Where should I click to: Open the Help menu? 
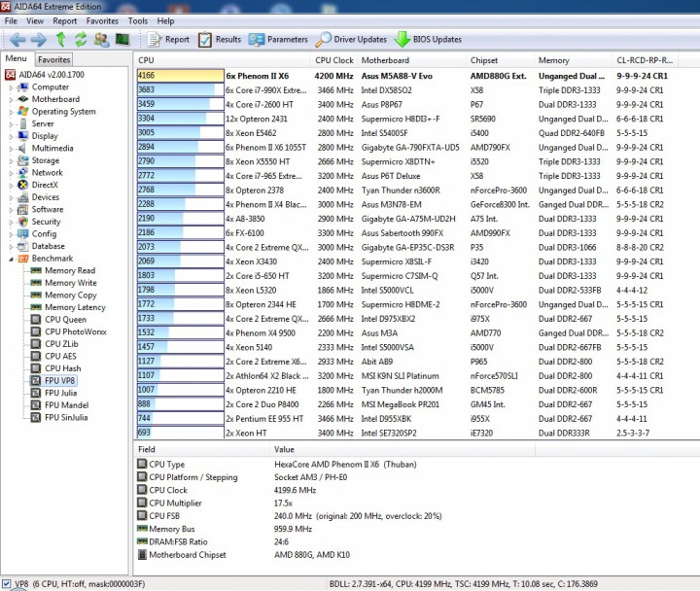coord(165,21)
